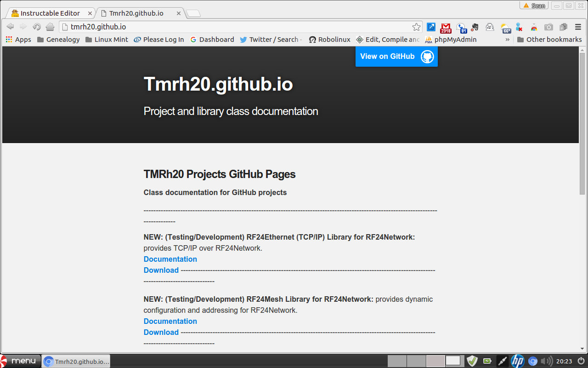
Task: Click the TMRh20 Projects GitHub Pages heading
Action: pyautogui.click(x=220, y=174)
